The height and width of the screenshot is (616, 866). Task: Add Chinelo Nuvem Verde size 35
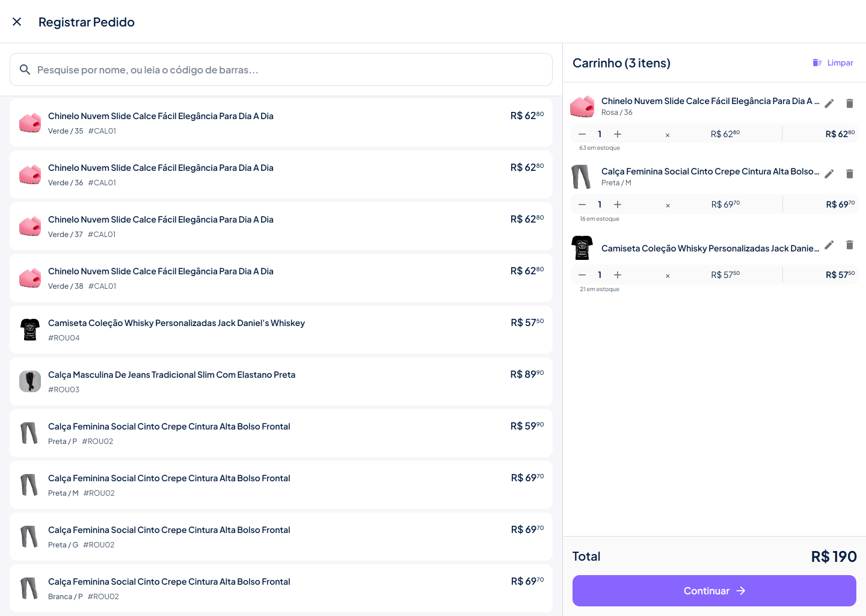coord(281,123)
